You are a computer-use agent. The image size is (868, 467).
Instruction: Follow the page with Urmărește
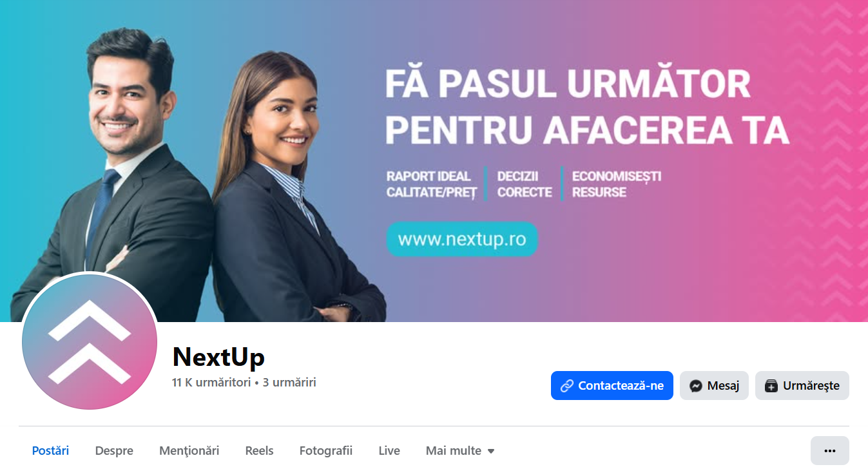click(x=802, y=386)
